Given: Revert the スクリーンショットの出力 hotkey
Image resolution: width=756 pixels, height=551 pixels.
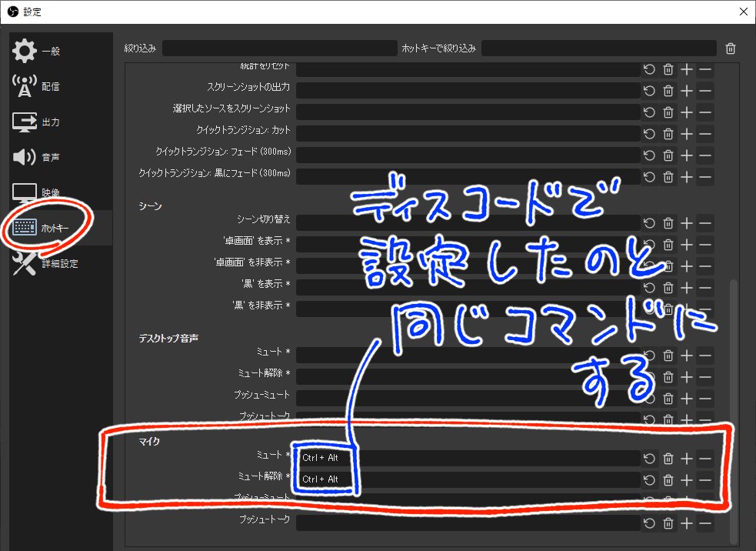Looking at the screenshot, I should pos(649,90).
